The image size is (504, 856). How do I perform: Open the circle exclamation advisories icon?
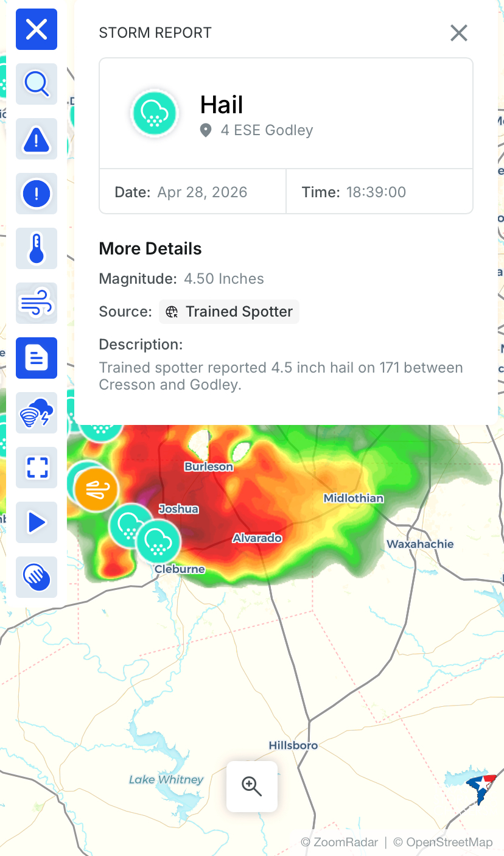[37, 194]
